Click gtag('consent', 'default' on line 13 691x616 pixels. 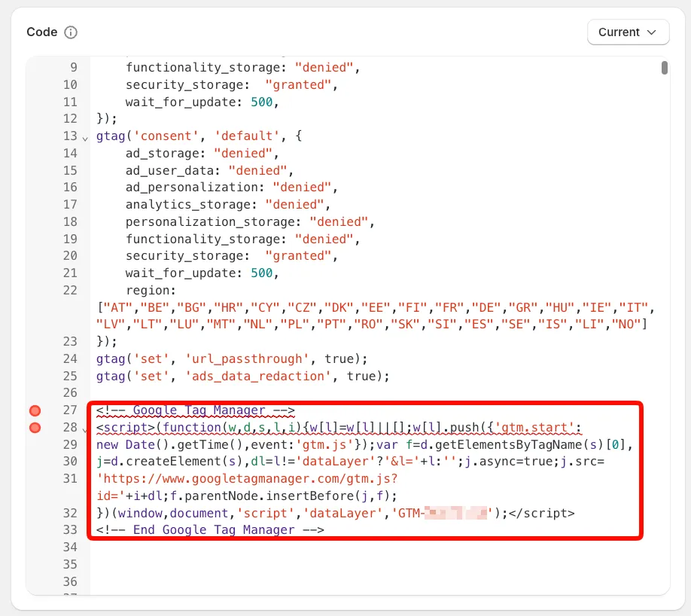pos(187,136)
